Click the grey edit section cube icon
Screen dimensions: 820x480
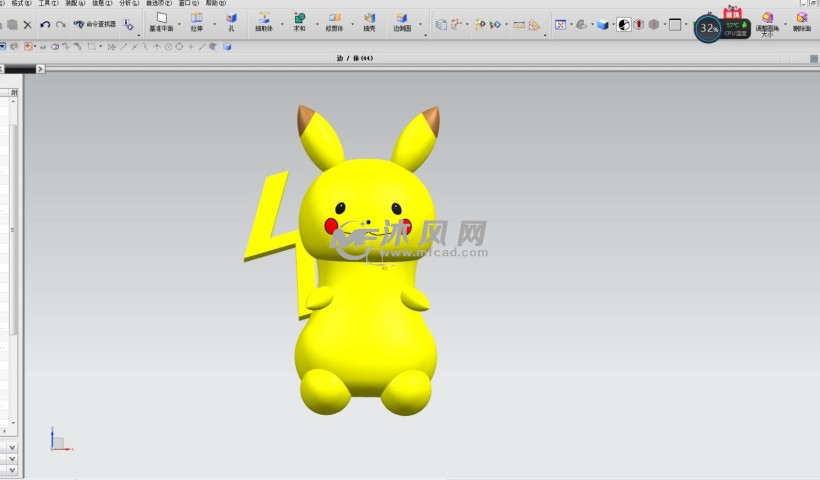pos(654,25)
